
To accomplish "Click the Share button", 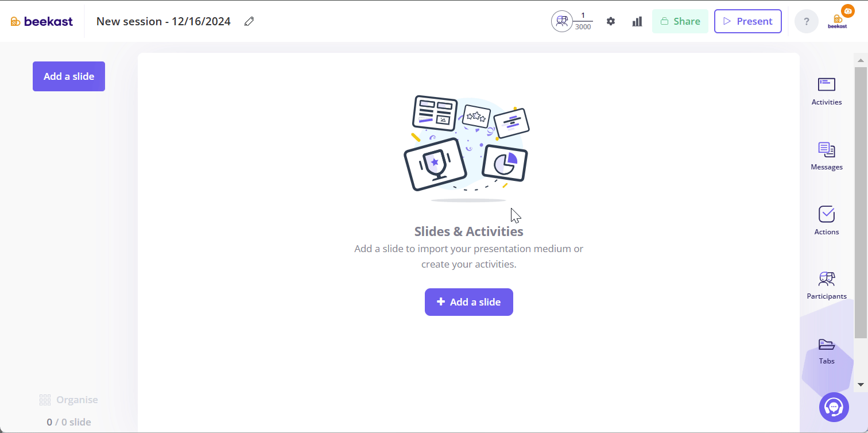I will point(680,21).
